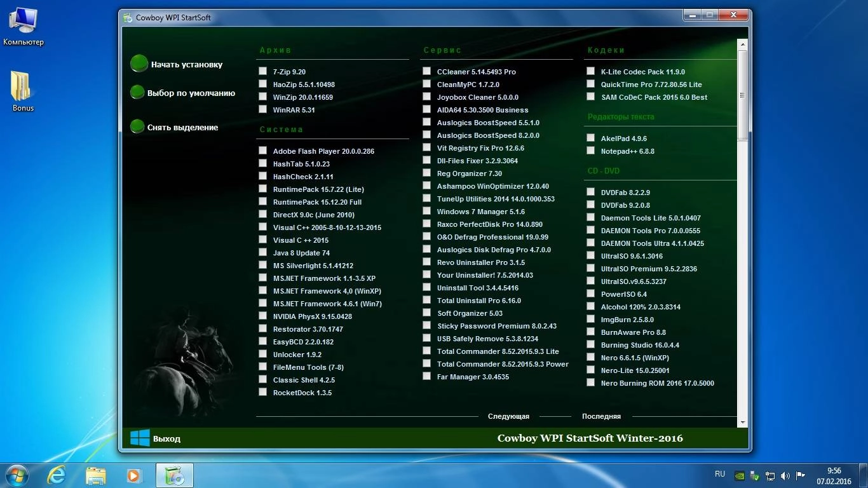Open Action Center flag tray icon
This screenshot has height=488, width=868.
(801, 475)
